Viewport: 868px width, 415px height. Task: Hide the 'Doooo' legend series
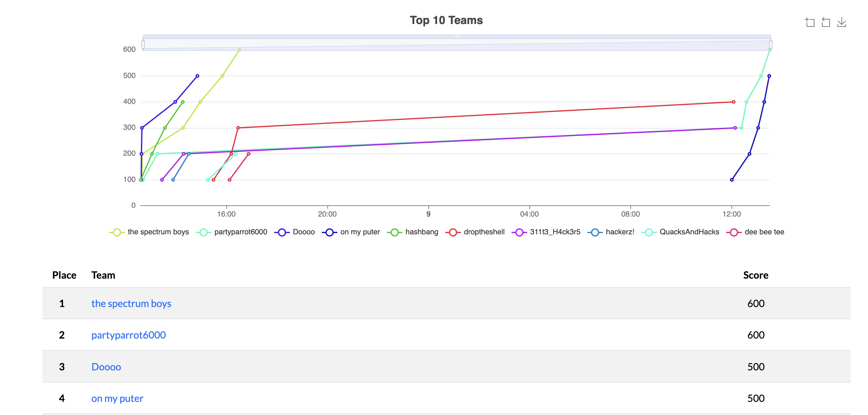coord(295,232)
